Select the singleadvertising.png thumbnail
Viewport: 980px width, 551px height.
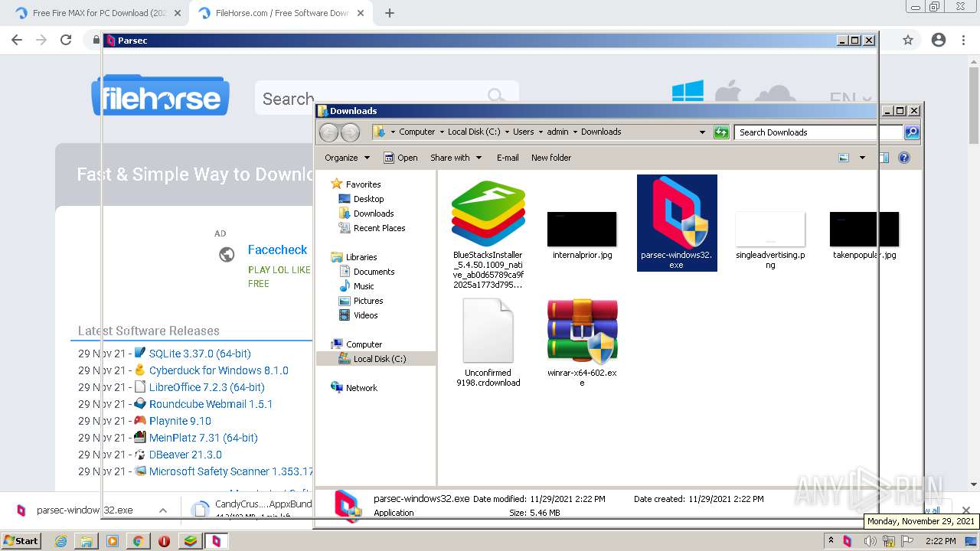pyautogui.click(x=770, y=229)
